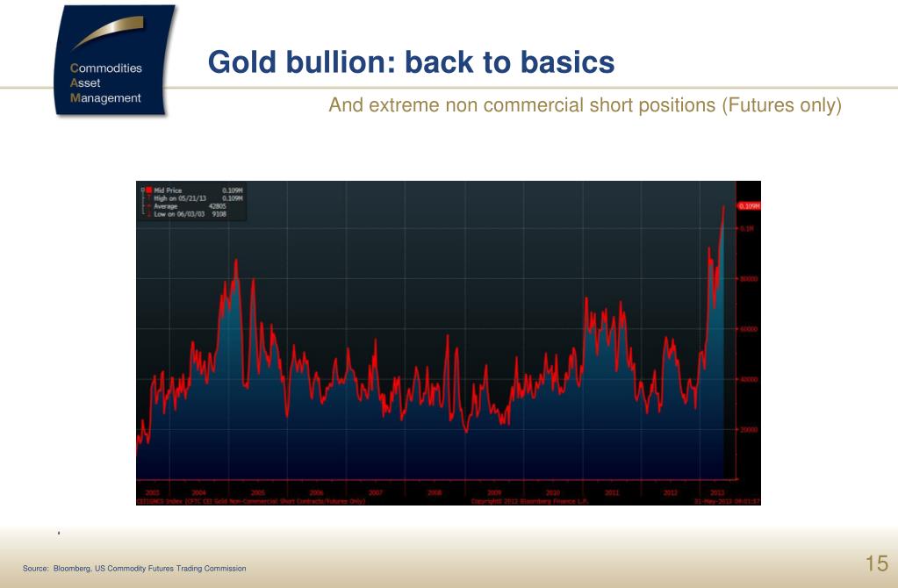The image size is (898, 588).
Task: Click the Low value 9108
Action: coord(219,214)
